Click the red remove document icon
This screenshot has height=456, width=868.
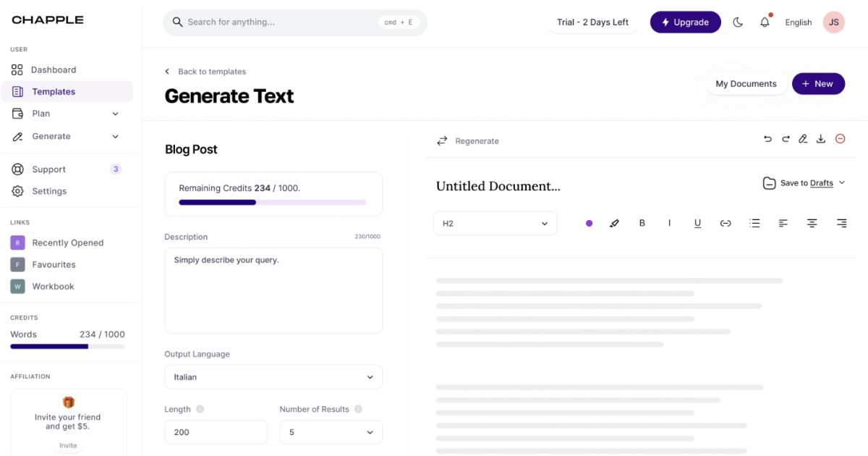tap(841, 139)
